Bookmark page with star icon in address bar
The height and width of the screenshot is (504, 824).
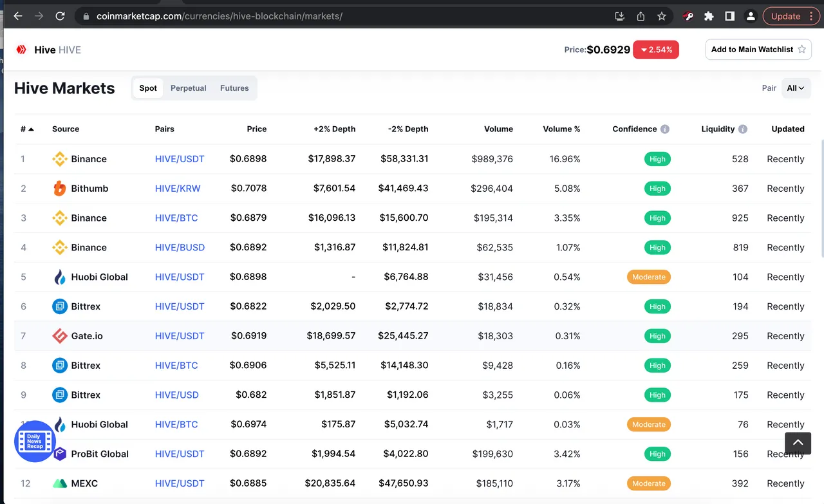point(662,16)
